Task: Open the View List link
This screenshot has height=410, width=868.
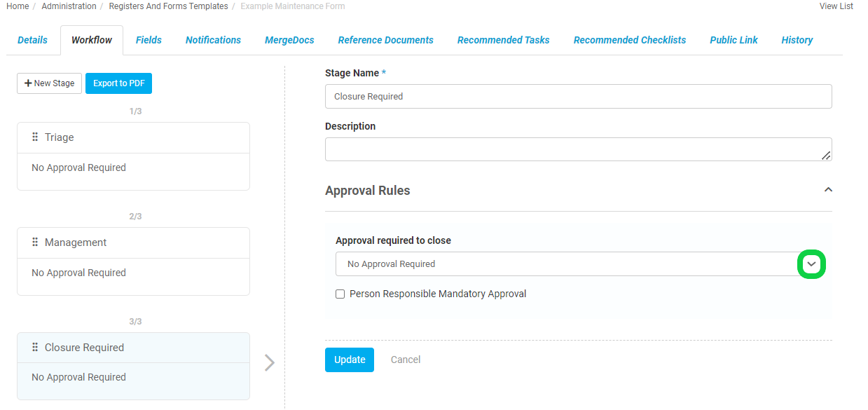Action: tap(836, 6)
